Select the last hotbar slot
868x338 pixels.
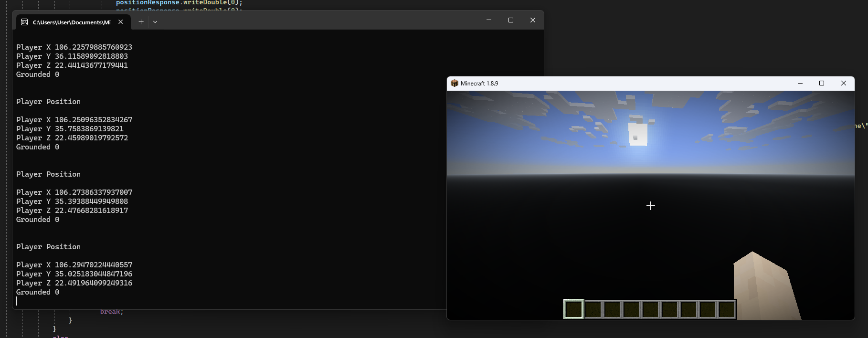coord(727,309)
